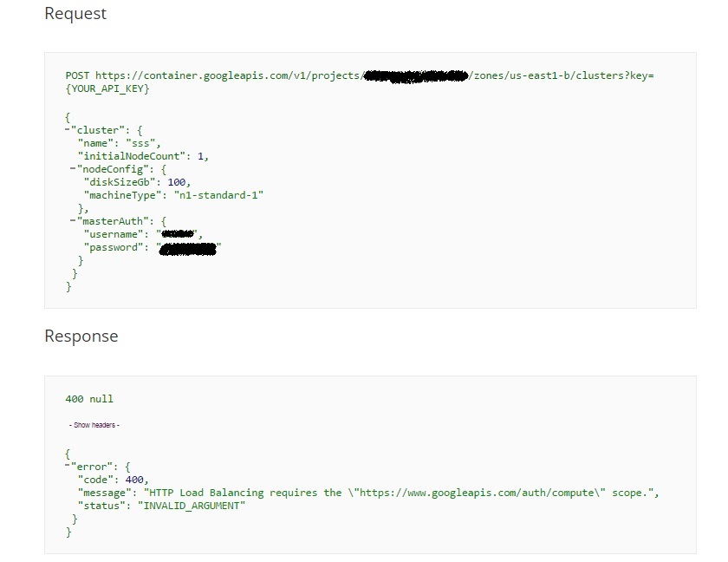Viewport: 728px width, 562px height.
Task: Collapse the "nodeConfig" JSON section
Action: pyautogui.click(x=75, y=169)
